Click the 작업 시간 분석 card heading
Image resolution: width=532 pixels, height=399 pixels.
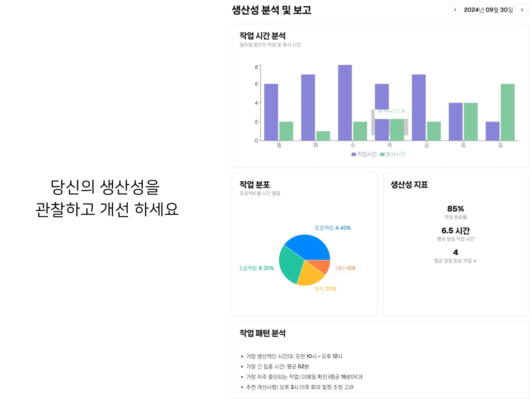pyautogui.click(x=262, y=35)
